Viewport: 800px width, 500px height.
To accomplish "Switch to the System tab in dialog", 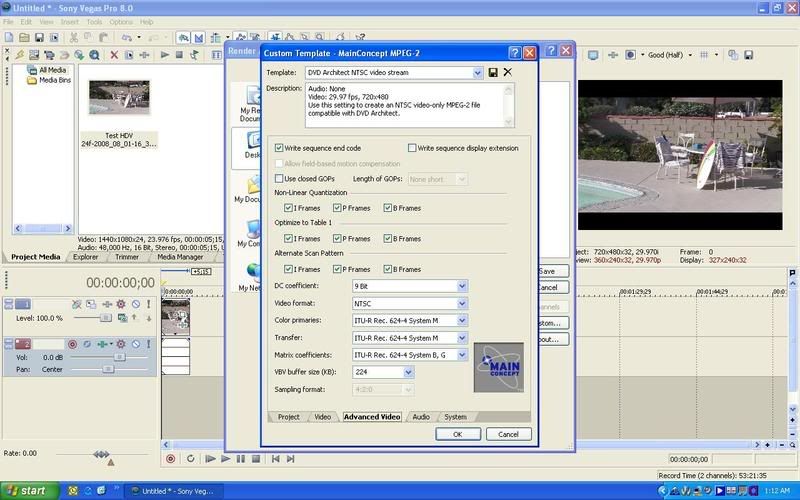I will [x=455, y=417].
